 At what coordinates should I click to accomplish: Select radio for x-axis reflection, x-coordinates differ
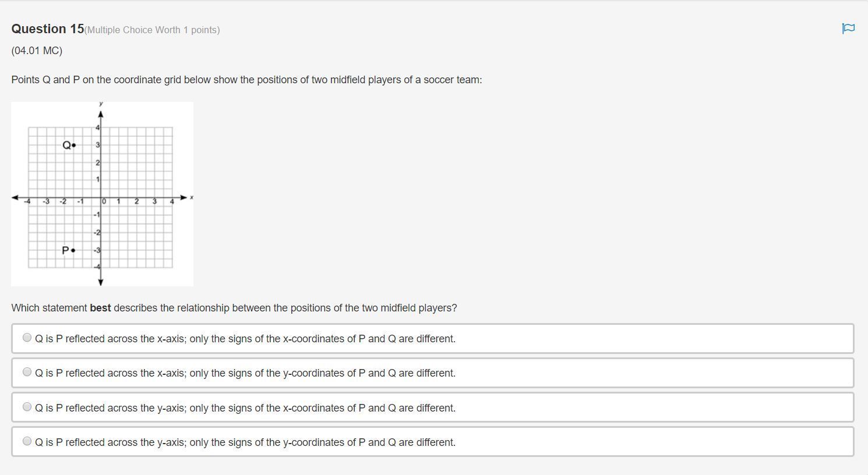click(27, 338)
